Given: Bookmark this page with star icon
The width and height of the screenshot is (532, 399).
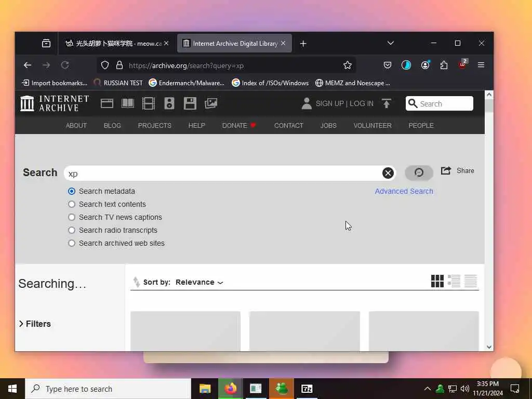Looking at the screenshot, I should pyautogui.click(x=348, y=65).
